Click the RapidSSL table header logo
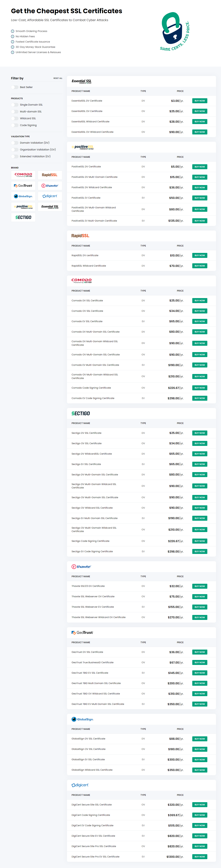The image size is (221, 868). pyautogui.click(x=80, y=236)
